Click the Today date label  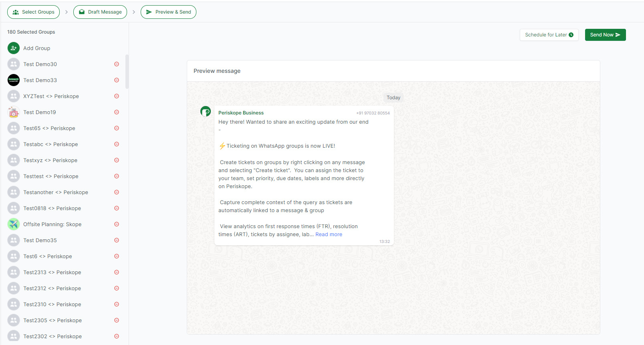(394, 98)
